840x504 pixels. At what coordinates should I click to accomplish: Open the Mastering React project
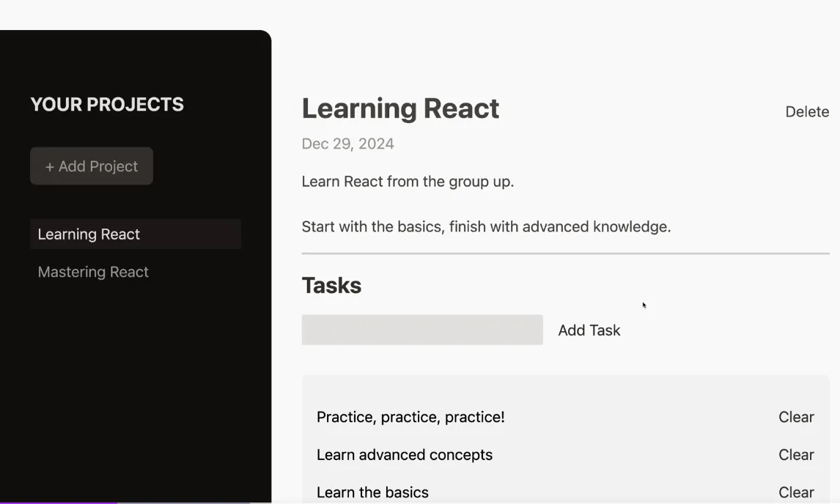coord(93,272)
